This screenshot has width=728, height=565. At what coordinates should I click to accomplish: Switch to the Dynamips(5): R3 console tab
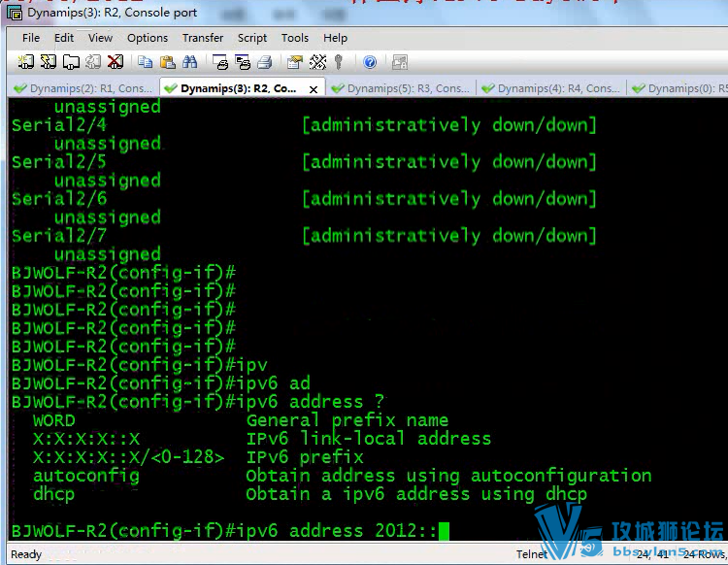400,88
